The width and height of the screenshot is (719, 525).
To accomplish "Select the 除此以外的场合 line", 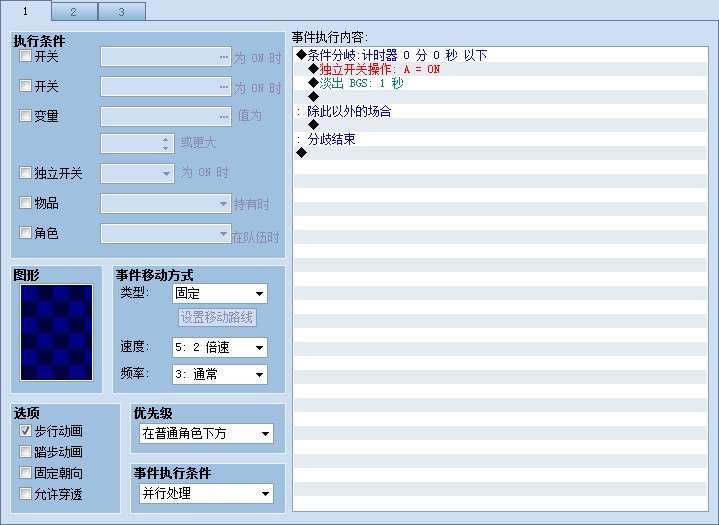I will pos(500,111).
